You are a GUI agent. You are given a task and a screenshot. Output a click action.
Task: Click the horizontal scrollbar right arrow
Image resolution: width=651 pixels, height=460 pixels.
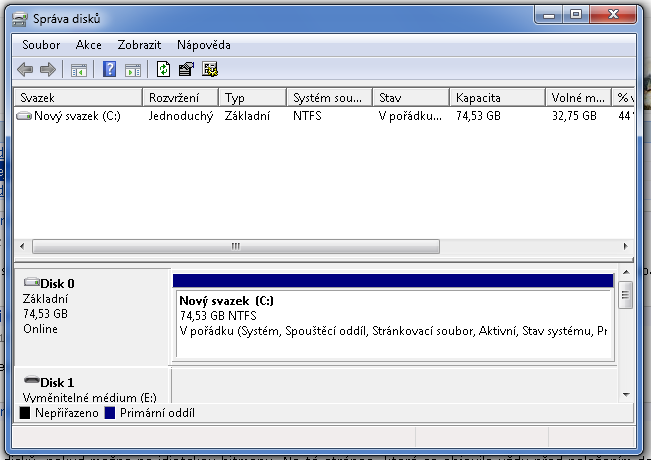[x=625, y=246]
